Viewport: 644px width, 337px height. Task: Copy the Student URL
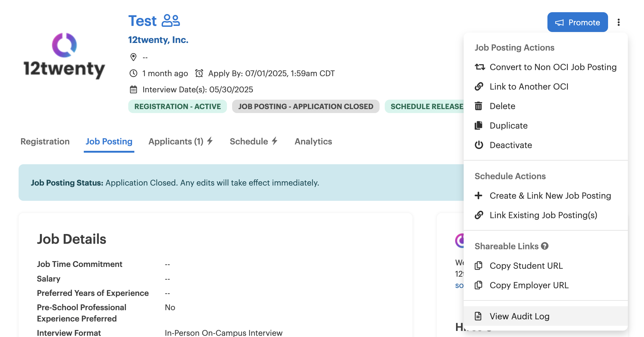(526, 266)
